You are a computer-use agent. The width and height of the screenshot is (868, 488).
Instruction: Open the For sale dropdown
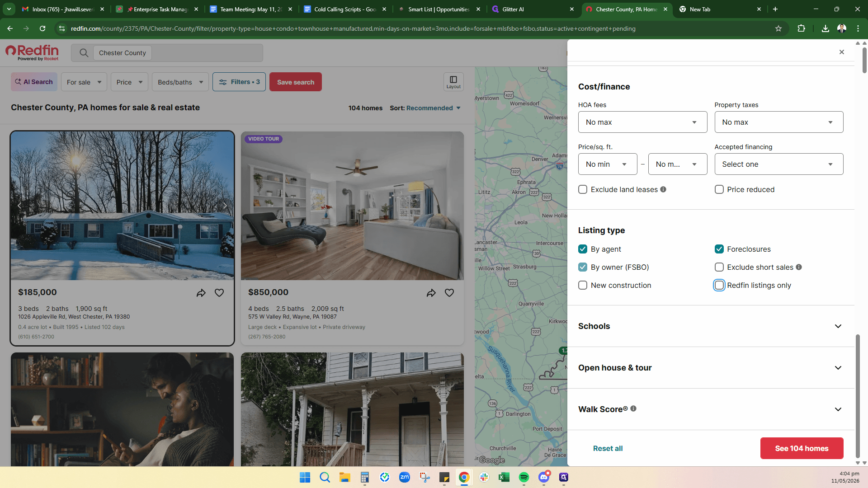84,82
